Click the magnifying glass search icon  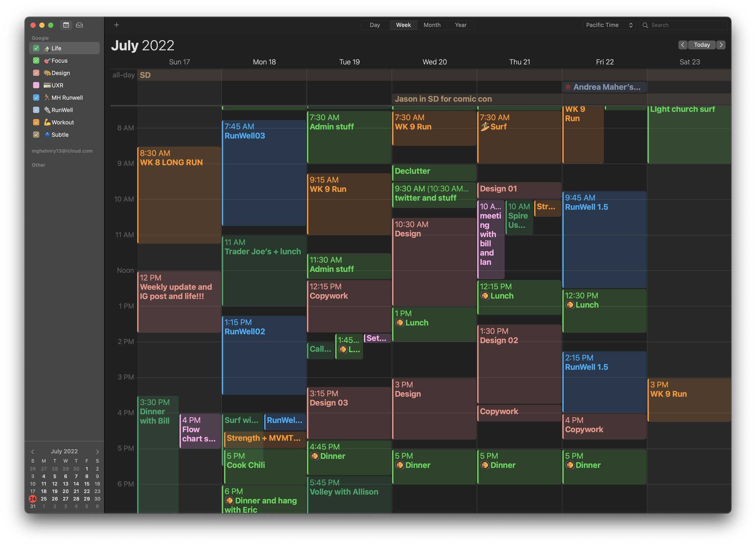[x=645, y=25]
